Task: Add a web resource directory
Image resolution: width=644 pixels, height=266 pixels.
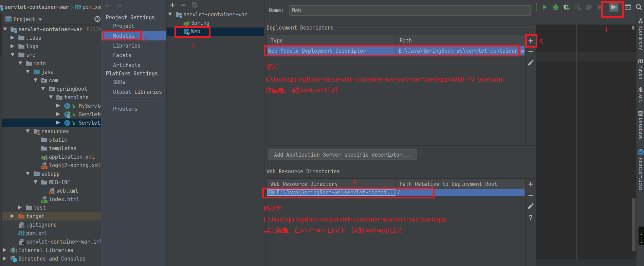Action: 531,184
